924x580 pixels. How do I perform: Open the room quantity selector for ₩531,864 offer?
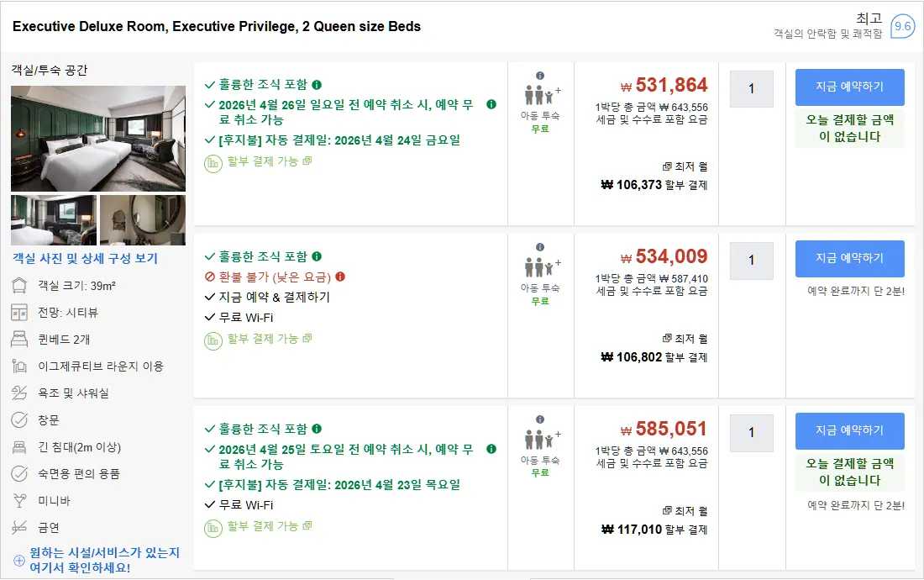(751, 89)
